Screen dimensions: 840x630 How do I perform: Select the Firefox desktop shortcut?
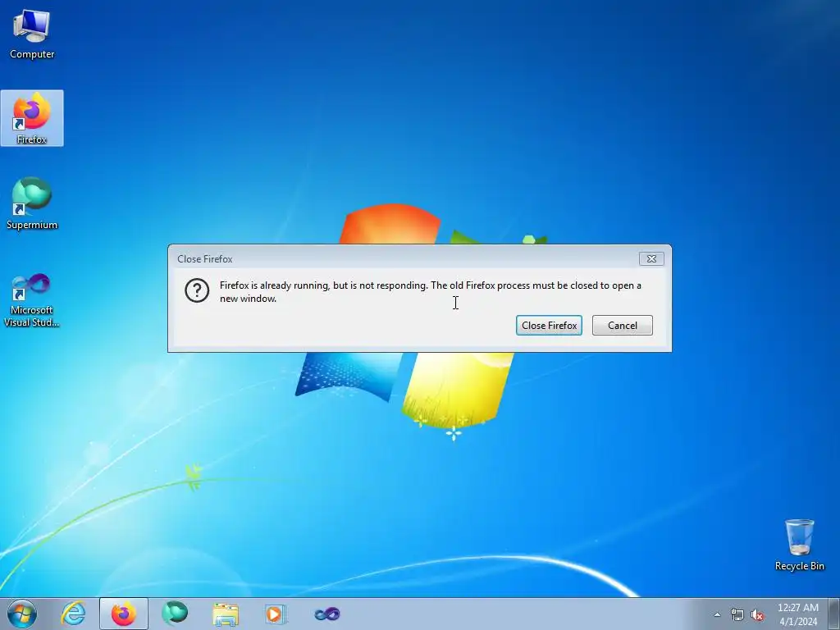pyautogui.click(x=32, y=118)
